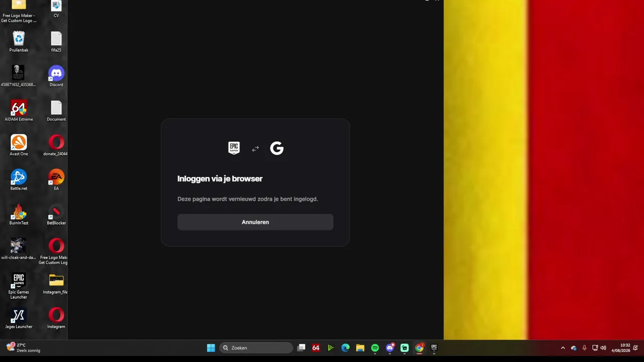
Task: Click the Epic Games logo in the login dialog
Action: [x=234, y=148]
